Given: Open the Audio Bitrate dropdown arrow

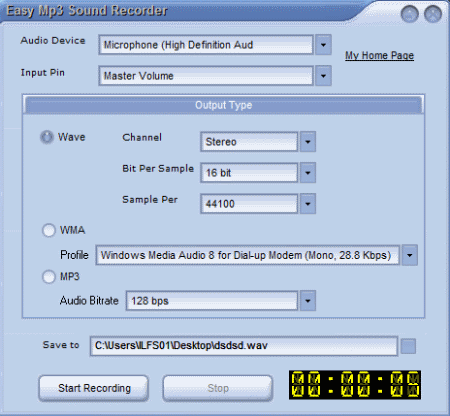Looking at the screenshot, I should click(x=308, y=301).
